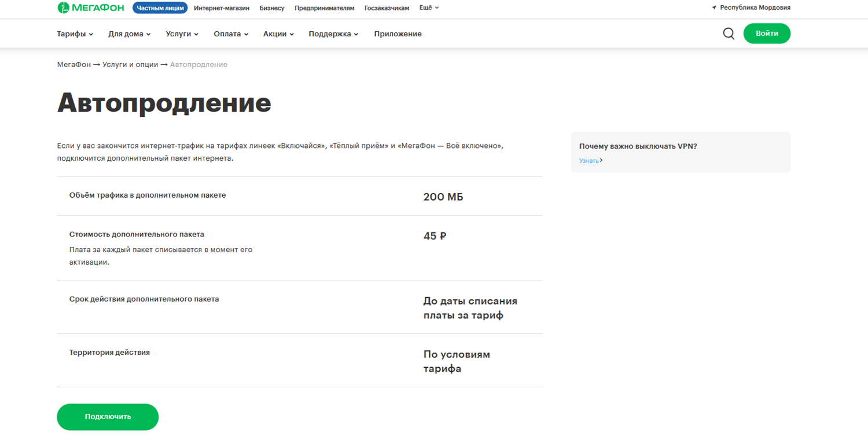Select the Частным лицам tab
The image size is (868, 448).
tap(160, 8)
